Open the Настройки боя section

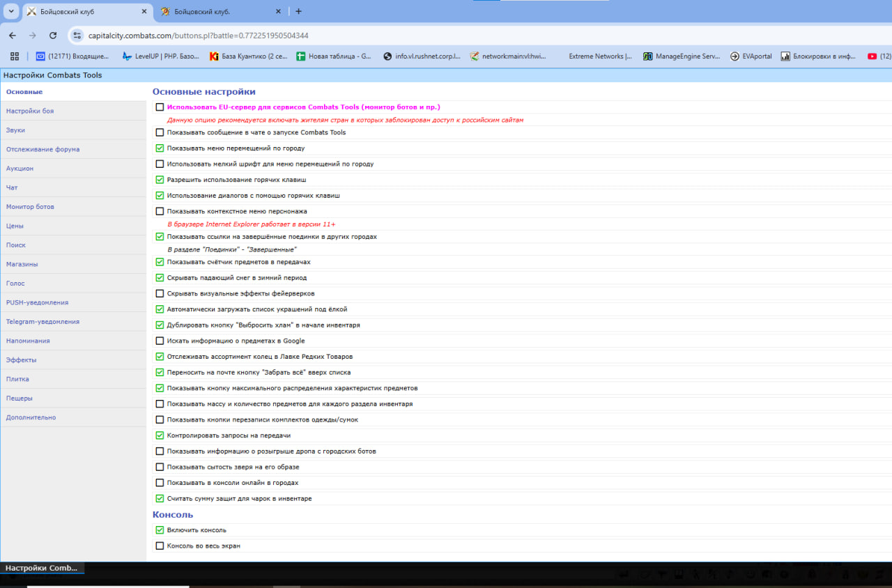[73, 111]
